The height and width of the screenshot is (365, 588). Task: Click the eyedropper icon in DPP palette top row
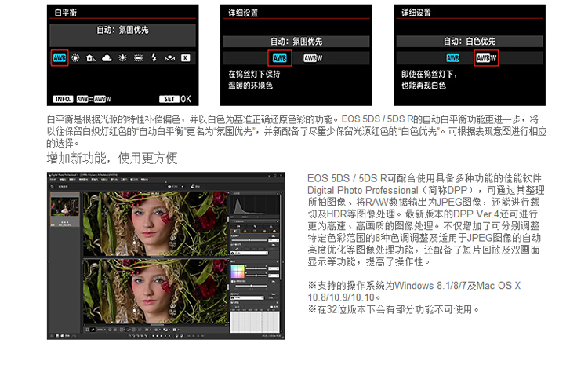(x=255, y=226)
